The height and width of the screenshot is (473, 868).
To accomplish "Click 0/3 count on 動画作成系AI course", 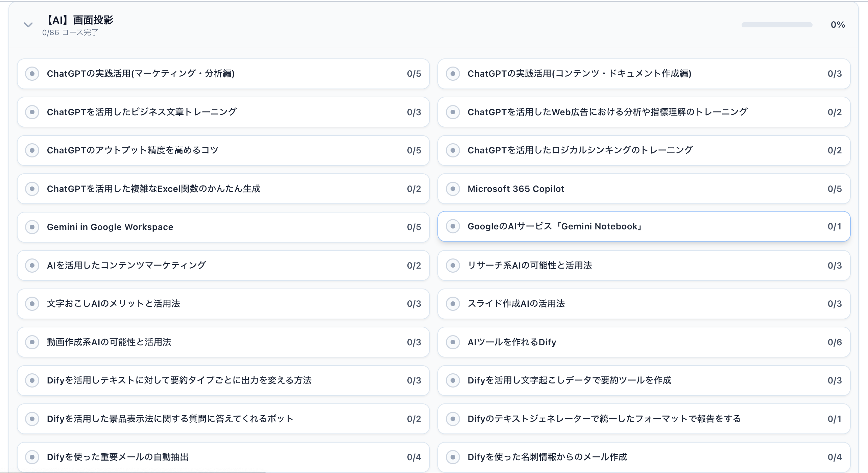I will click(x=414, y=342).
